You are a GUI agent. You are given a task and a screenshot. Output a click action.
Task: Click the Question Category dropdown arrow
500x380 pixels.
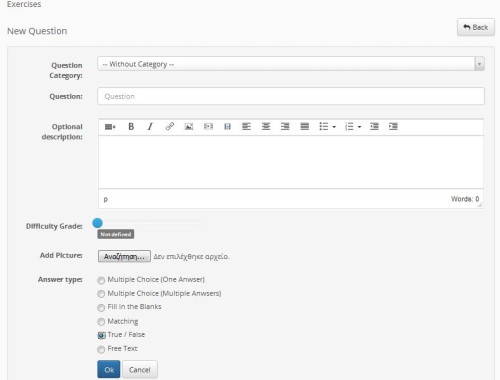pyautogui.click(x=479, y=64)
